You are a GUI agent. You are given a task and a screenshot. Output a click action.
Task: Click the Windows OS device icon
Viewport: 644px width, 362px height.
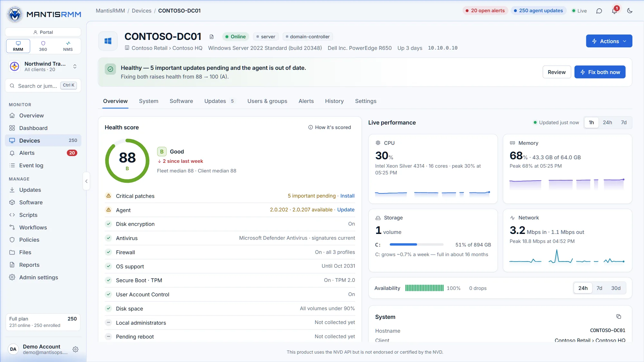coord(108,41)
